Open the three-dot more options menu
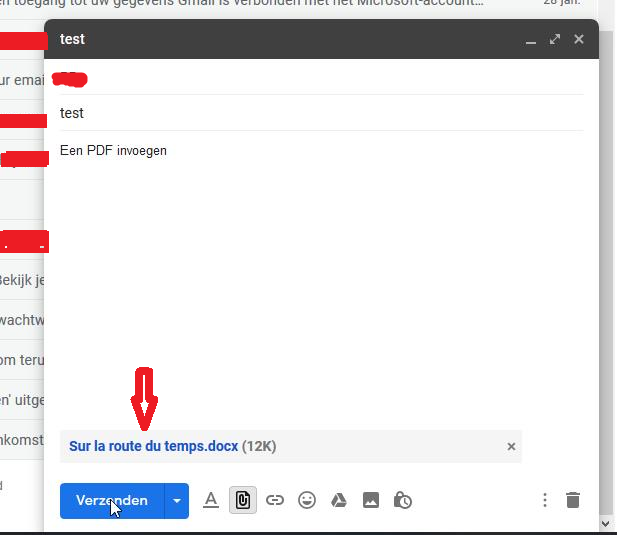The image size is (617, 535). click(545, 500)
